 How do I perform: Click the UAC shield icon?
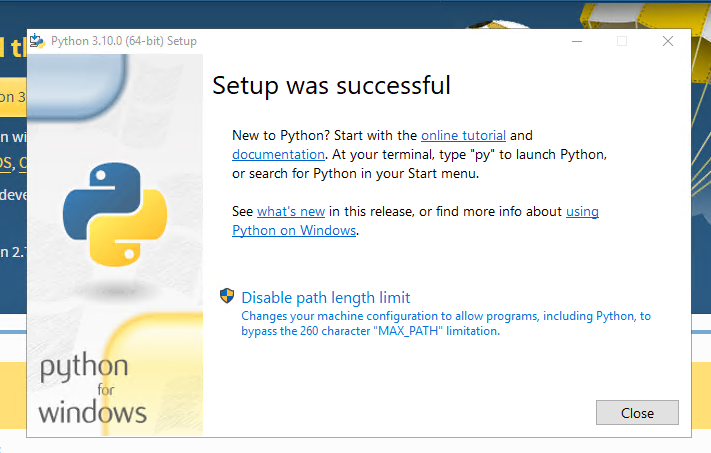click(227, 296)
